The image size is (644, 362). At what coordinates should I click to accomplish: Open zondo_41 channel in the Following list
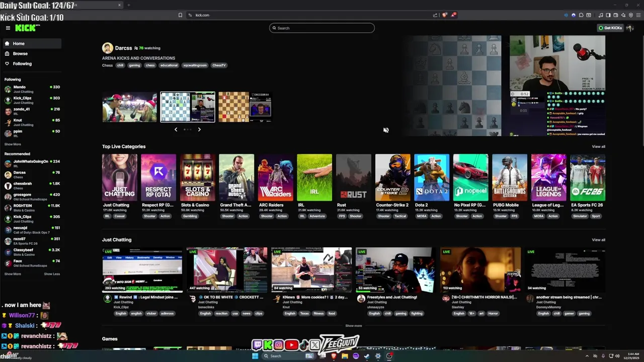point(32,111)
